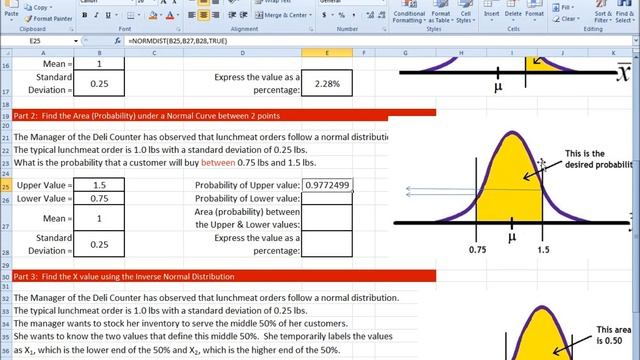Open Conditional Formatting menu
Viewport: 640px width, 360px height.
click(409, 11)
